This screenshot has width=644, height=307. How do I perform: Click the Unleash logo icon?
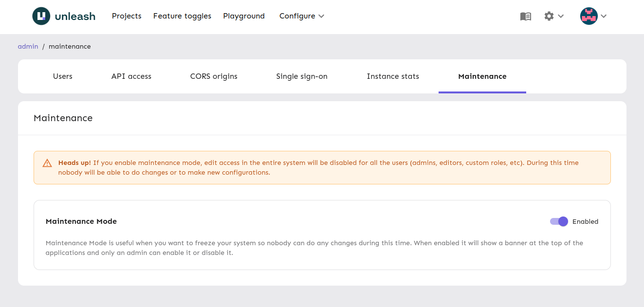[40, 16]
